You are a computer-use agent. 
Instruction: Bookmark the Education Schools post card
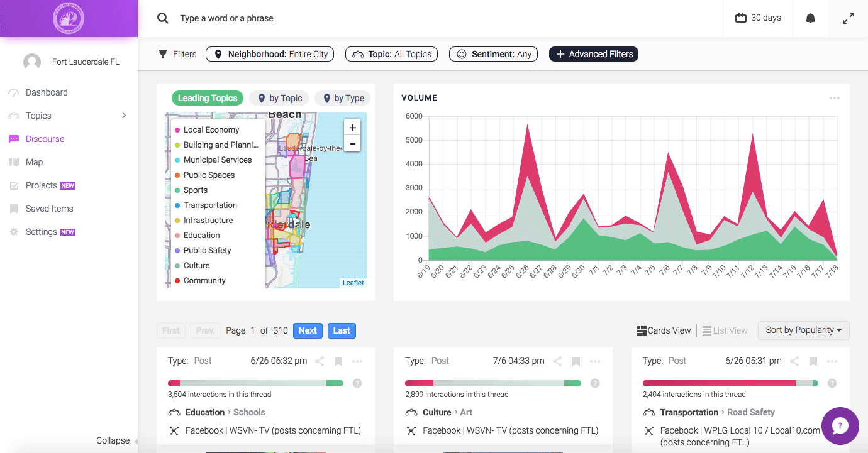click(x=338, y=361)
